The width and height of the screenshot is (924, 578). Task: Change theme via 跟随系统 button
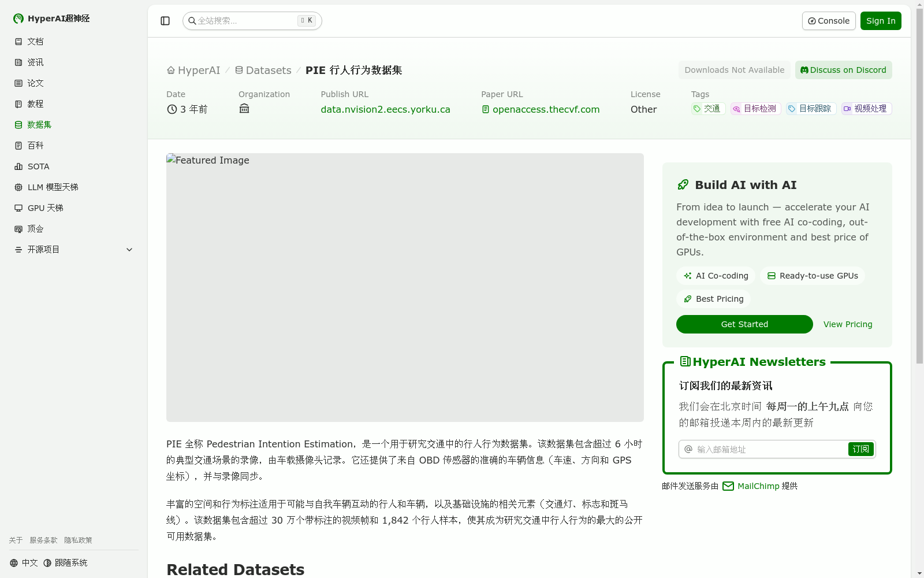coord(65,563)
